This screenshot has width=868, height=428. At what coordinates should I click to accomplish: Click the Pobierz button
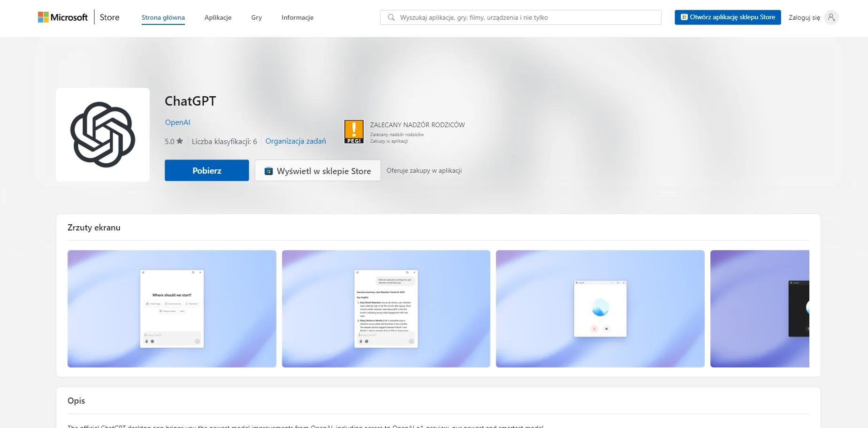pos(207,170)
